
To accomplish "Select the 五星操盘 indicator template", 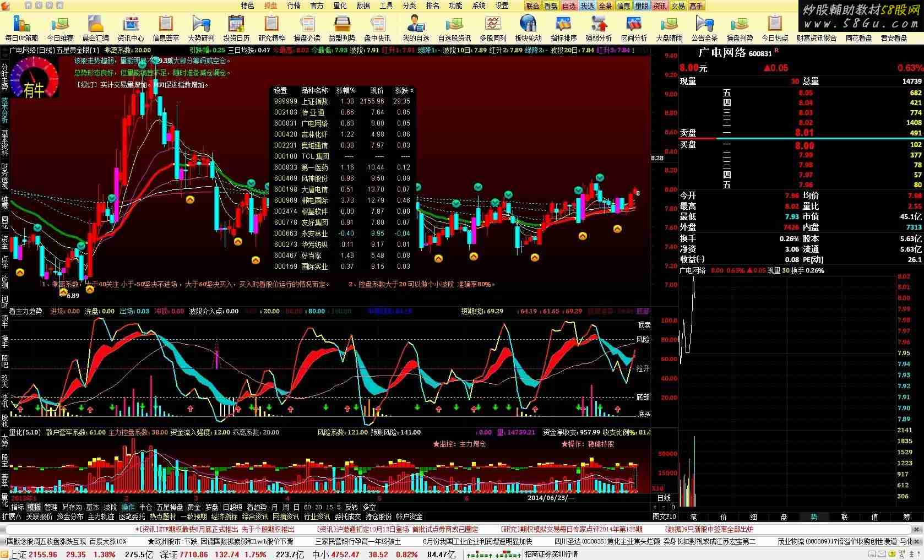I will [x=170, y=507].
